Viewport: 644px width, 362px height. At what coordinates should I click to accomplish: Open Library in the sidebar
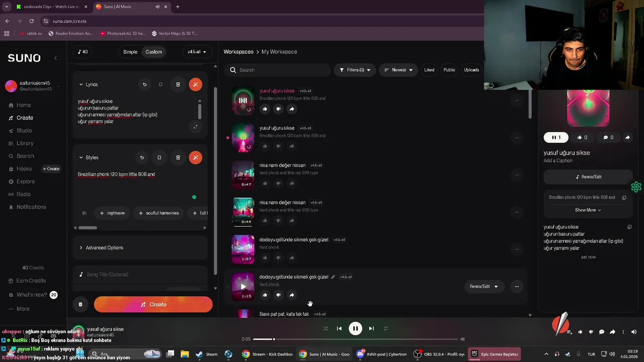click(x=25, y=143)
